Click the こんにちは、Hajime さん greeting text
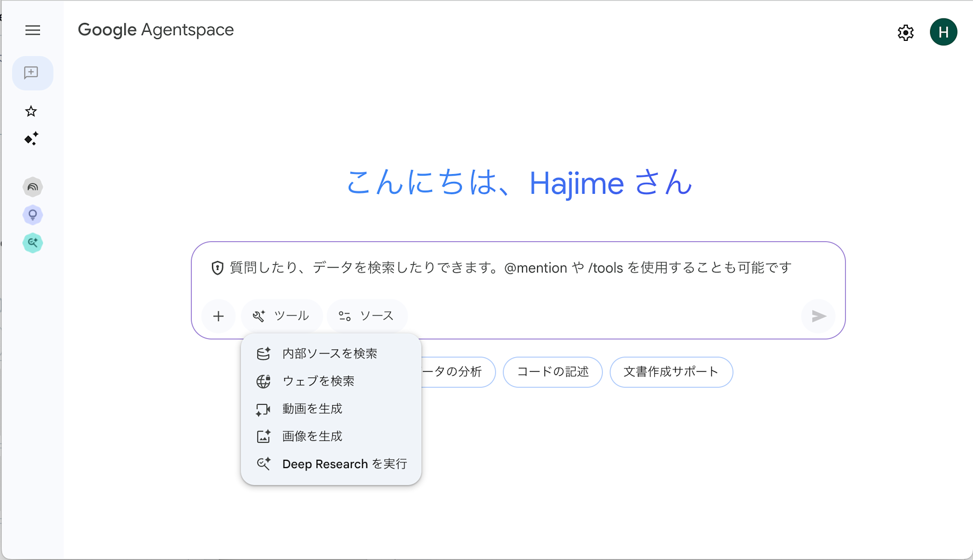 (x=519, y=183)
